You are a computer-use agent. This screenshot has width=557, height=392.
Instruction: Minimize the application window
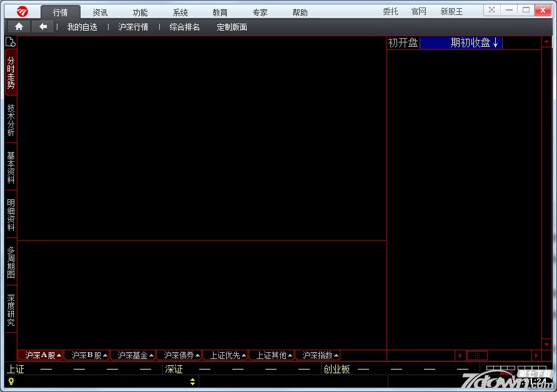(509, 10)
